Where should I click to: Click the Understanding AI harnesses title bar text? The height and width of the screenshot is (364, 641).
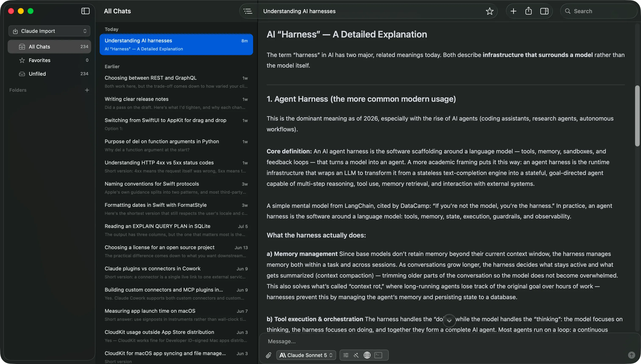pyautogui.click(x=299, y=11)
